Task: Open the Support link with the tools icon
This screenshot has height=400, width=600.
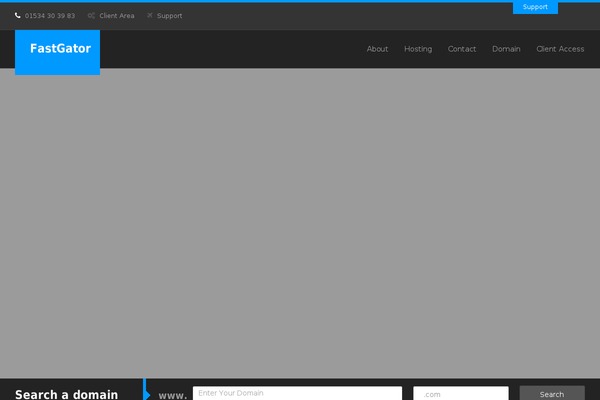Action: click(x=170, y=16)
